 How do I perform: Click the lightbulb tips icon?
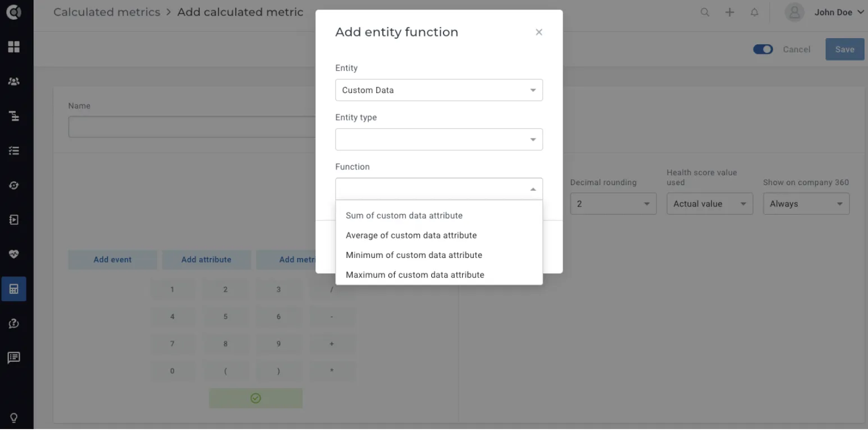point(13,418)
